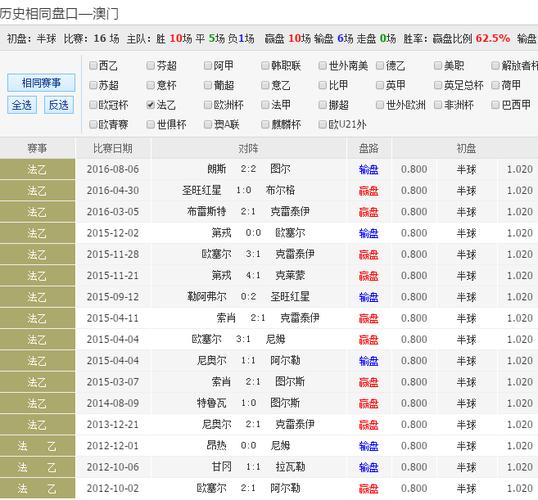Enable the 德乙 checkbox
Viewport: 538px width, 500px height.
click(x=380, y=65)
